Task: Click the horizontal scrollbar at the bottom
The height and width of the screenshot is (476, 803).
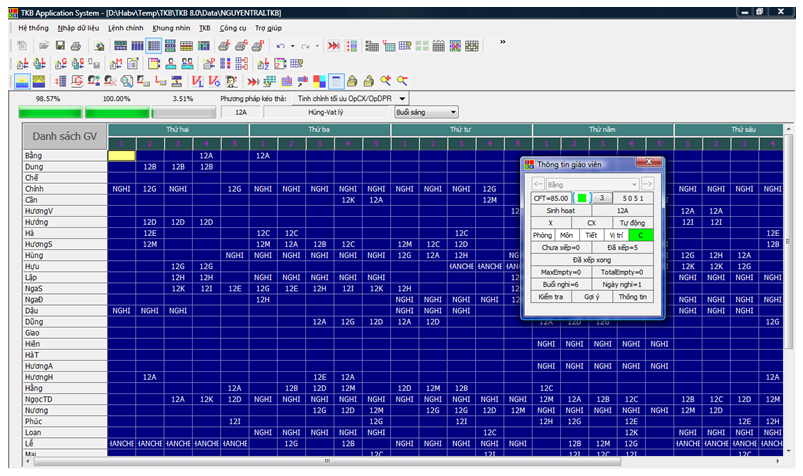Action: coord(327,461)
